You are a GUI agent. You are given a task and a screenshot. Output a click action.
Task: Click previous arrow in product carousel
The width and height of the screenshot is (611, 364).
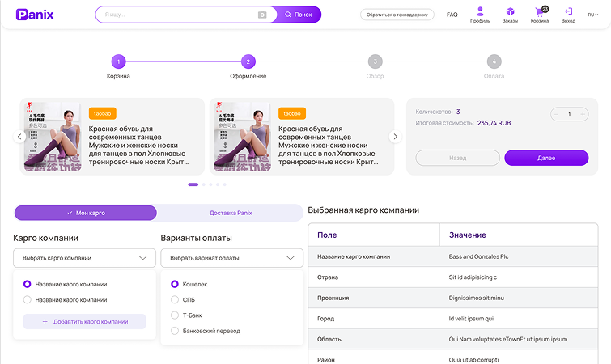point(19,136)
